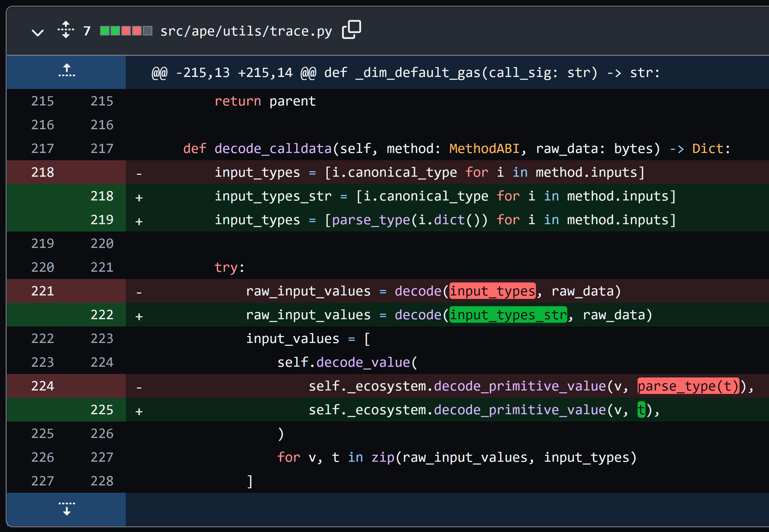Click the hunk header with _dim_default_gas
Image resolution: width=769 pixels, height=532 pixels.
tap(405, 72)
